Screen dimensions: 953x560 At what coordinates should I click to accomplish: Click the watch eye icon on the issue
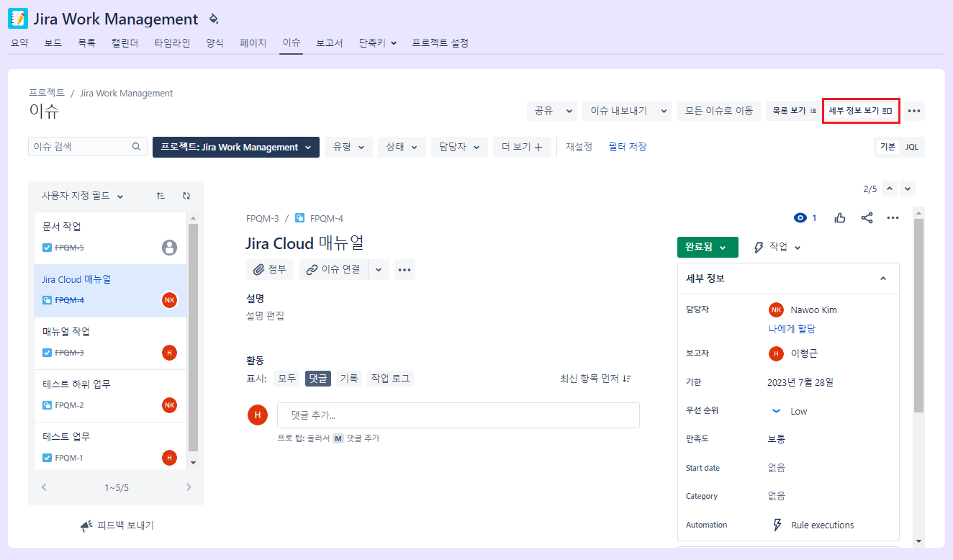click(x=800, y=218)
